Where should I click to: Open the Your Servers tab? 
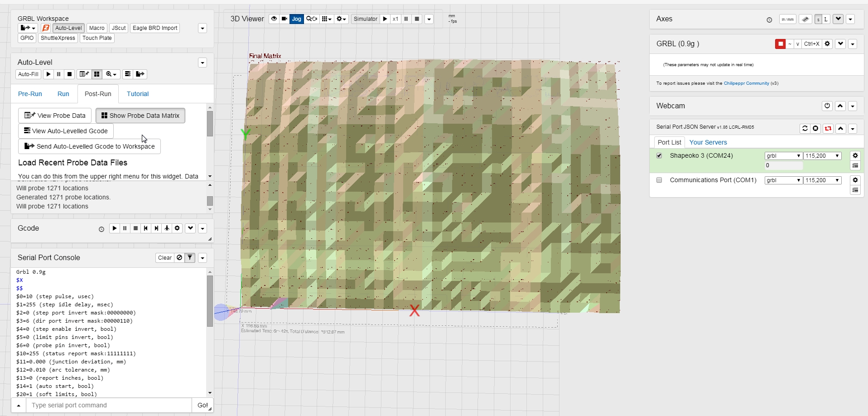[708, 142]
